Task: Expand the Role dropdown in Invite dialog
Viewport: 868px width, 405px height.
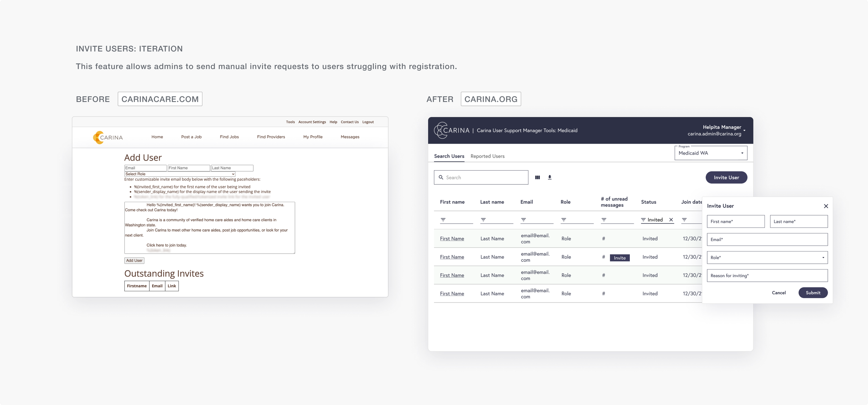Action: [767, 258]
